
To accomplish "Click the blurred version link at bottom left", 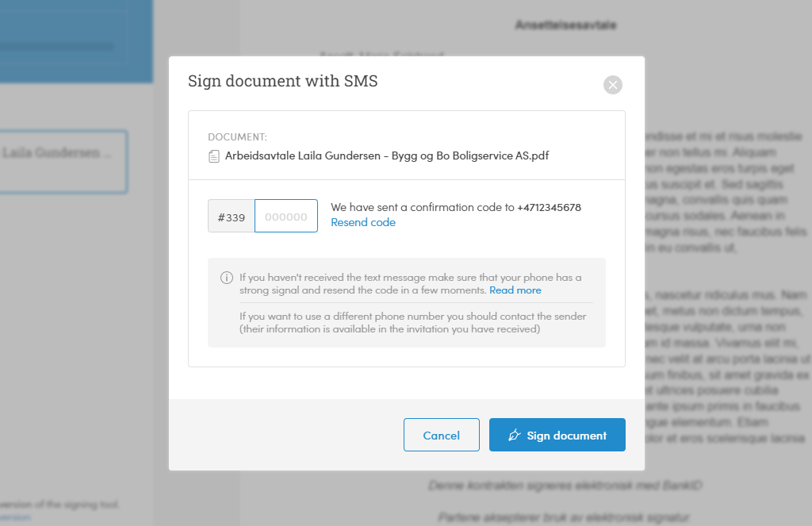I will (x=15, y=517).
